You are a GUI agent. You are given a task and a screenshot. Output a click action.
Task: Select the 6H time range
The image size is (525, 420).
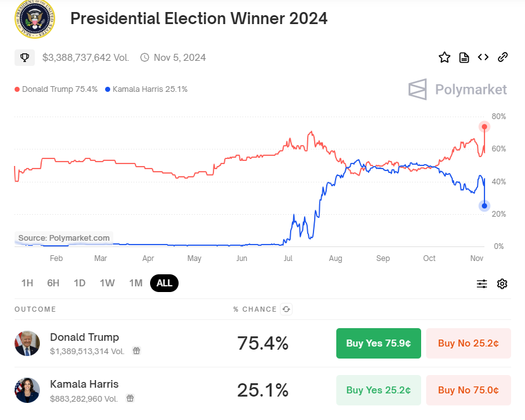coord(53,283)
